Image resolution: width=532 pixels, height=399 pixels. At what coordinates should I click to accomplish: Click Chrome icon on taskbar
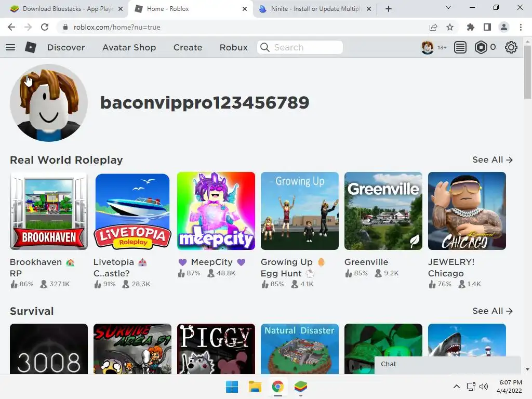[x=277, y=387]
